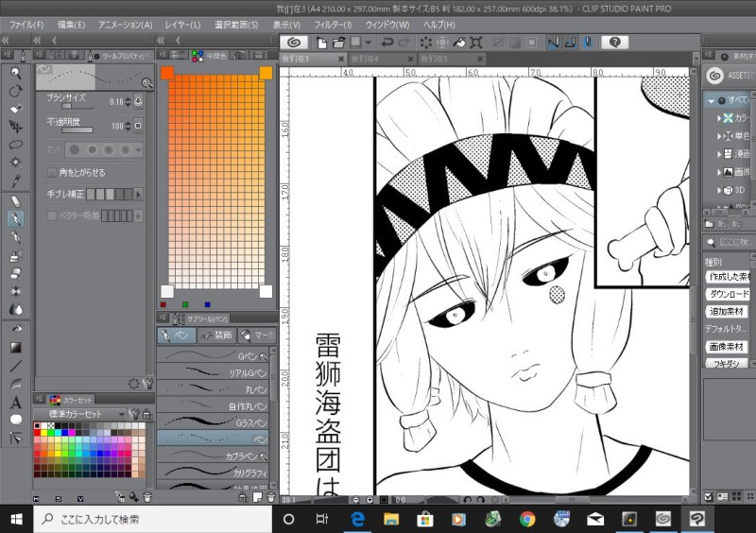Expand the anti-aliasing dropdown arrow
Screen dimensions: 756x533
(x=138, y=150)
